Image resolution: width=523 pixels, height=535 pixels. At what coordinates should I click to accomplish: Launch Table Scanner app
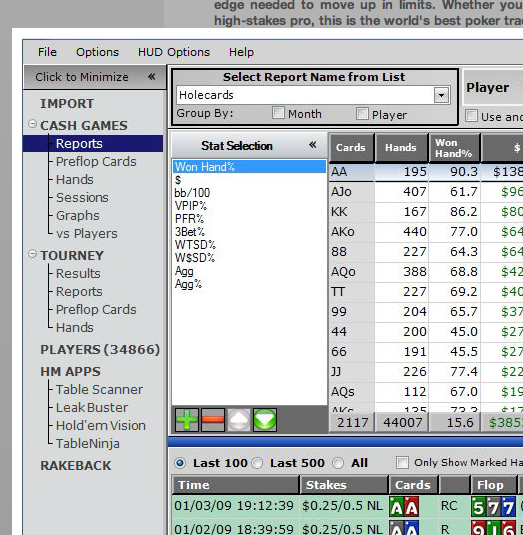tap(99, 390)
